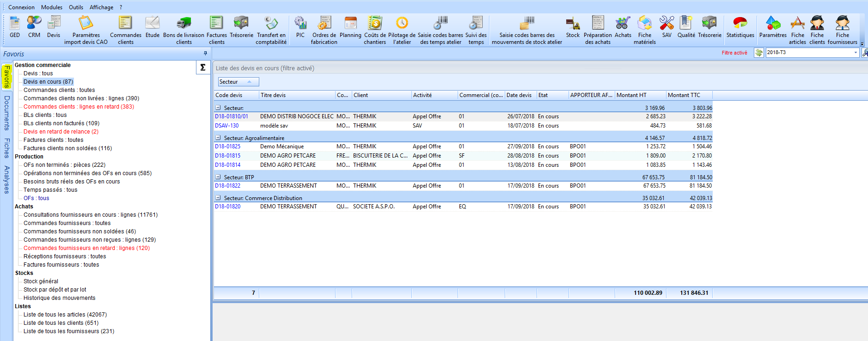
Task: Select Devis en retard de relance (2)
Action: click(x=61, y=132)
